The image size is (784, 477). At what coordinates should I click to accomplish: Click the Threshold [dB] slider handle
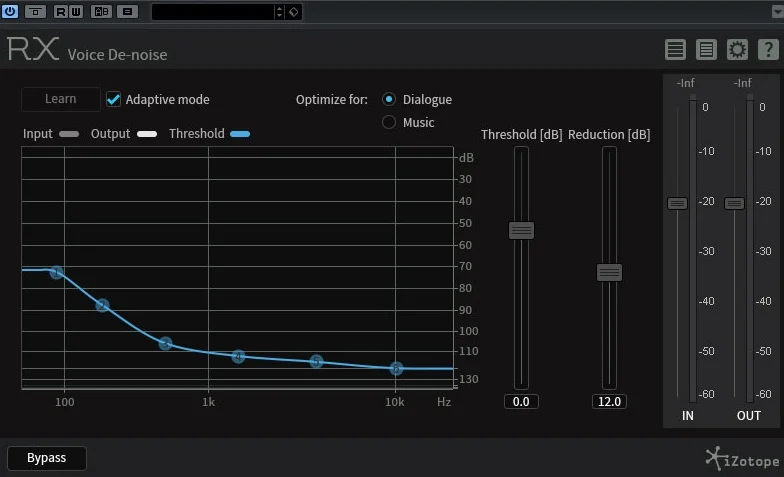tap(521, 230)
